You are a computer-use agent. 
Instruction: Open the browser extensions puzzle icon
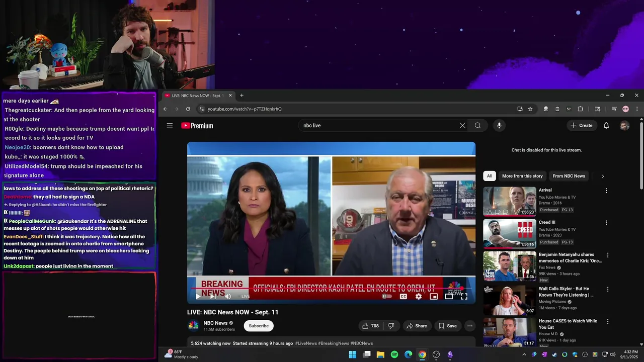(x=580, y=109)
